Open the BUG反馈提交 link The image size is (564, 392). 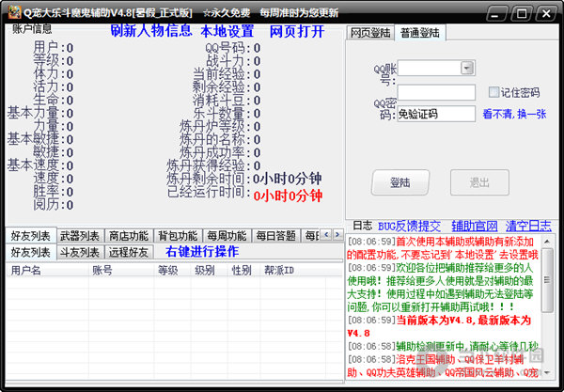[x=409, y=227]
